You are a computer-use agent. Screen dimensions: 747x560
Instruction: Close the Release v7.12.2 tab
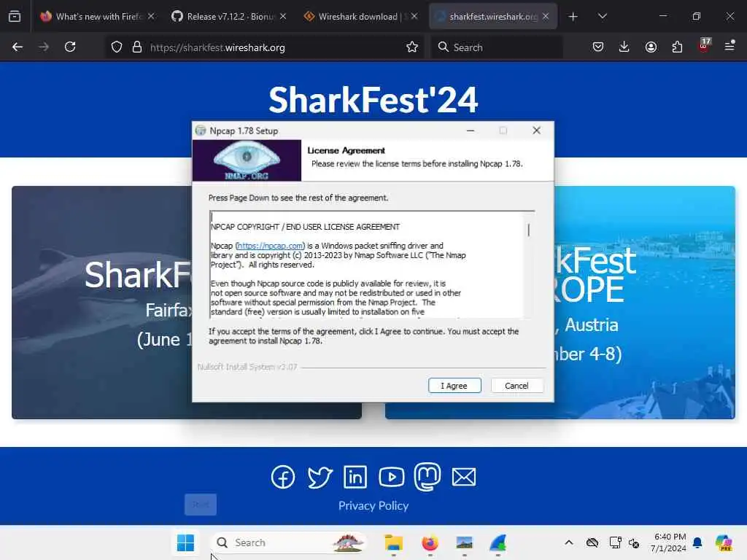pos(283,16)
